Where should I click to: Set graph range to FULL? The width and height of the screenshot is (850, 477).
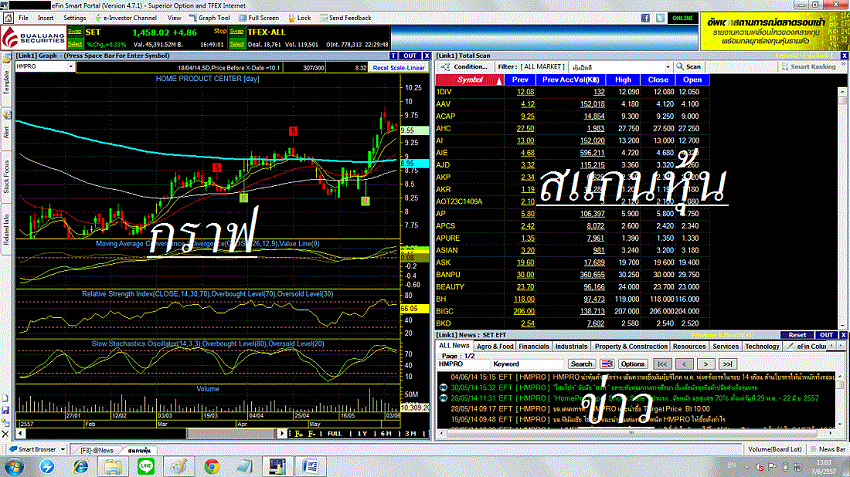pos(334,434)
